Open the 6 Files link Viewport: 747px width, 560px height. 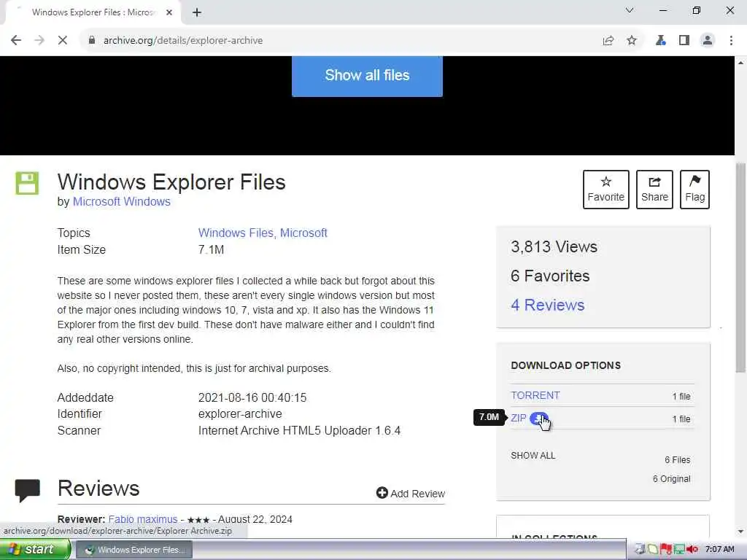(x=678, y=460)
